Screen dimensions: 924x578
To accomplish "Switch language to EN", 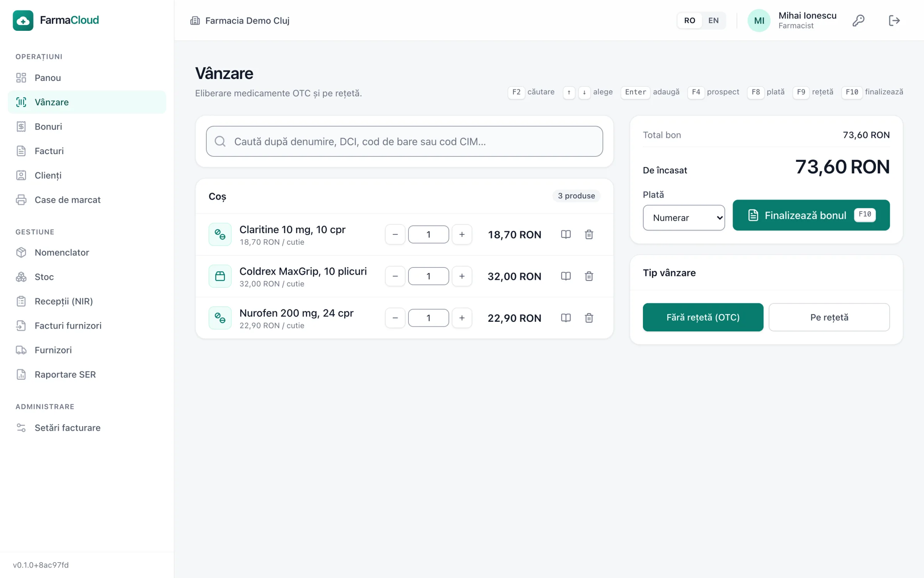I will pos(713,20).
